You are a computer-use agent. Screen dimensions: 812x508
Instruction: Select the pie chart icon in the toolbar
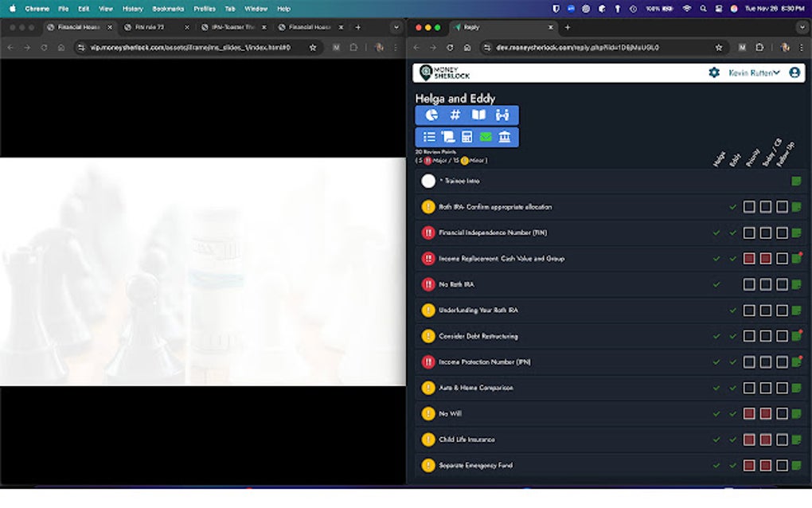click(431, 115)
